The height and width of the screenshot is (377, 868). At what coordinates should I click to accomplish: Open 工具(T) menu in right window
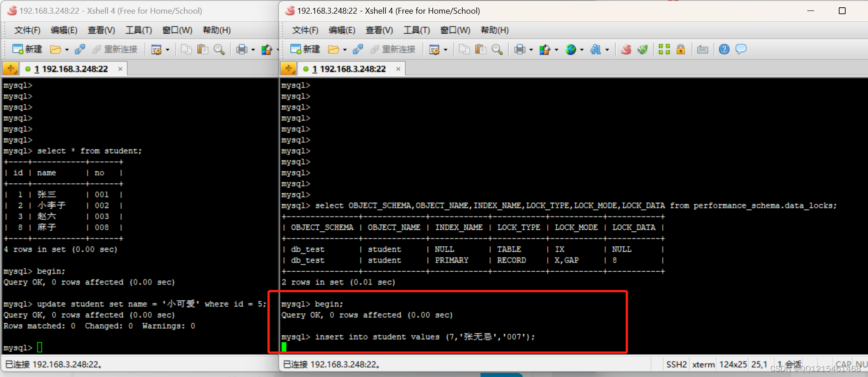(417, 30)
